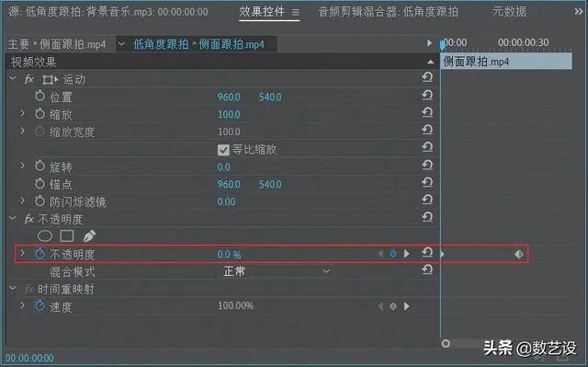588x367 pixels.
Task: Reset the 不透明度 effect group
Action: tap(427, 216)
